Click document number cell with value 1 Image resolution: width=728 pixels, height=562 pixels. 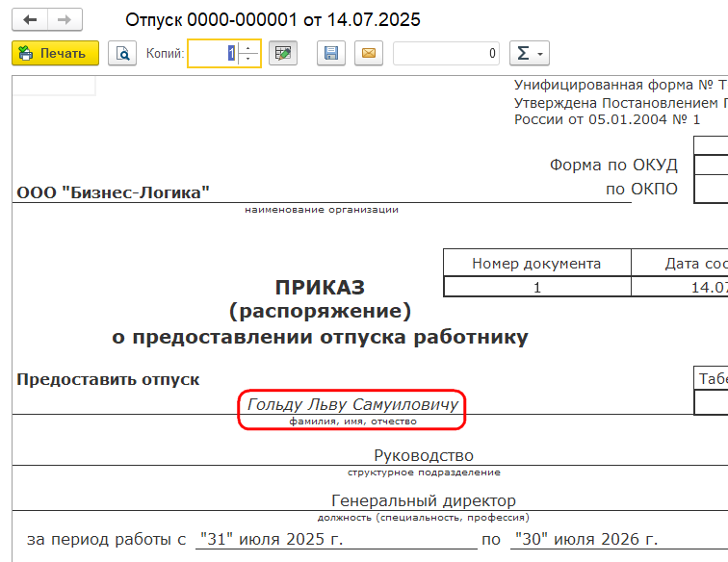536,288
